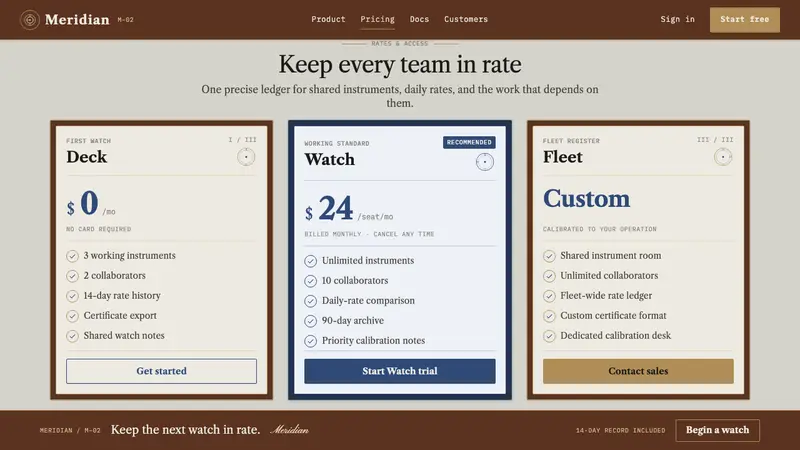This screenshot has height=450, width=800.
Task: Click Contact sales on Fleet plan
Action: click(638, 371)
